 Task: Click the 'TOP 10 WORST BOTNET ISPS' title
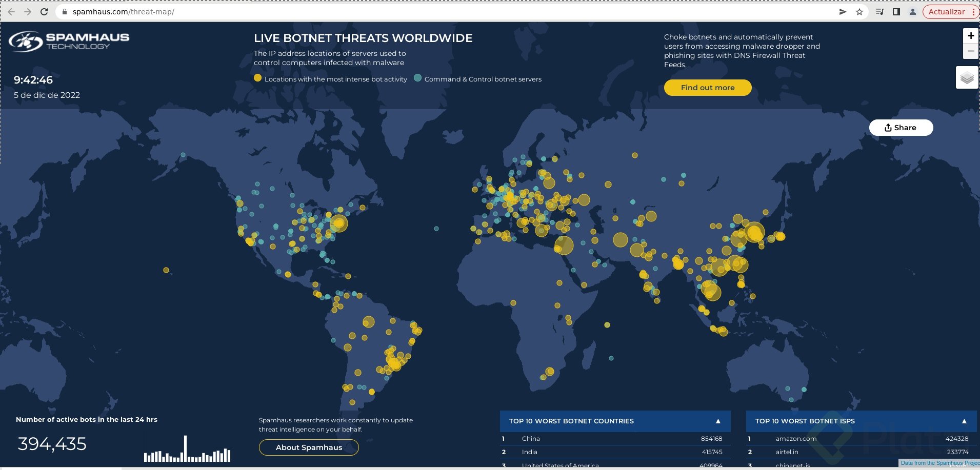[x=805, y=421]
